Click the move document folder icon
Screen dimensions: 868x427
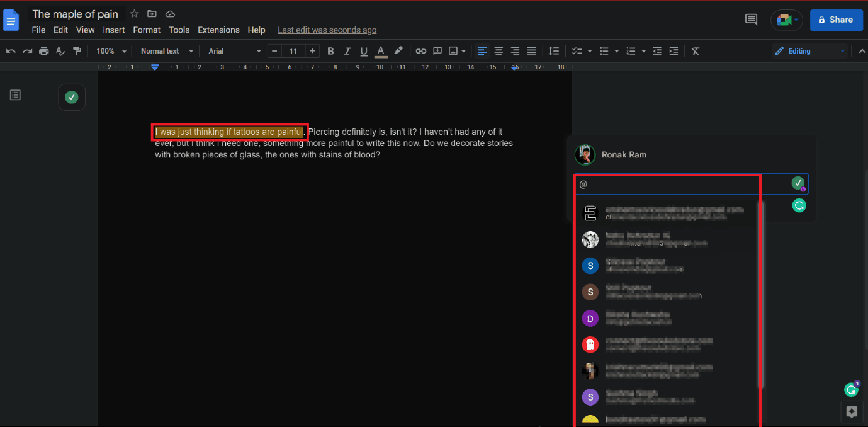click(x=152, y=14)
